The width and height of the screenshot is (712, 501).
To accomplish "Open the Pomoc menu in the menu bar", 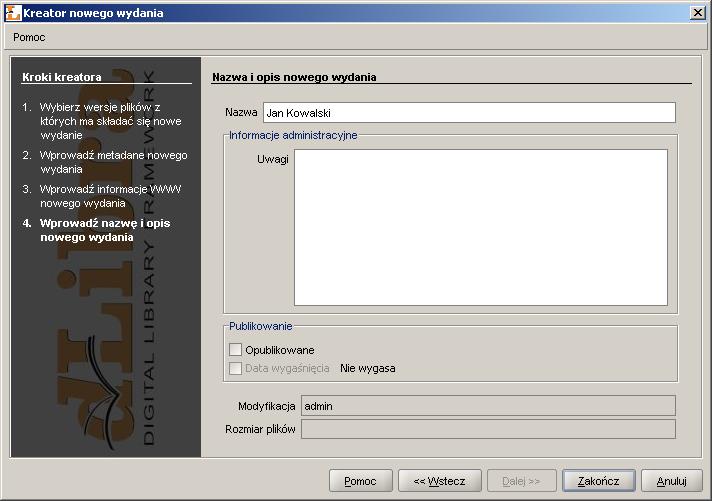I will pos(29,37).
